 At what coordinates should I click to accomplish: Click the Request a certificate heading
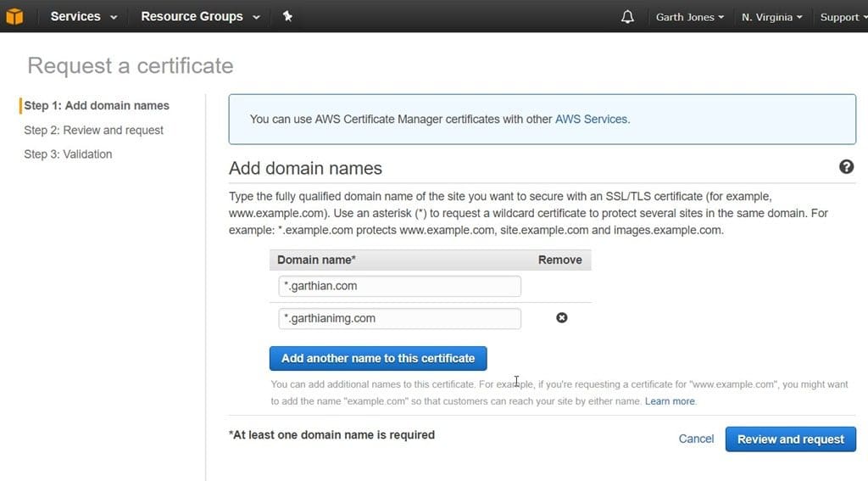pyautogui.click(x=131, y=65)
